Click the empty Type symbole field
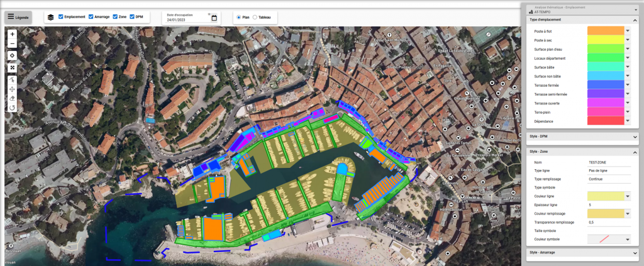The height and width of the screenshot is (266, 644). tap(609, 187)
